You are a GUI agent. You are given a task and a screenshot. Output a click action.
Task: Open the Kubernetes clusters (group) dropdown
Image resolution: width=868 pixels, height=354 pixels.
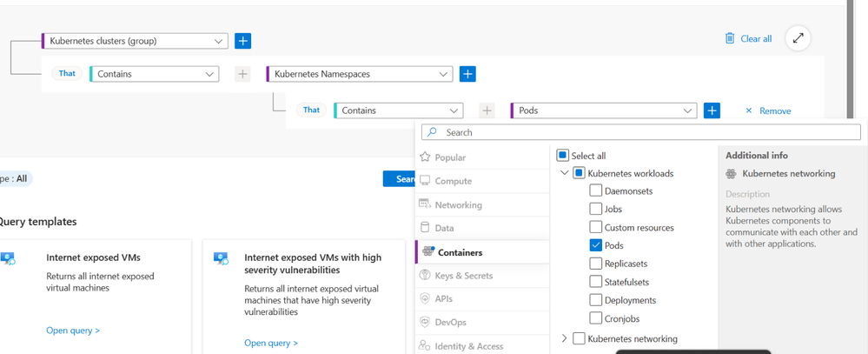pos(135,40)
